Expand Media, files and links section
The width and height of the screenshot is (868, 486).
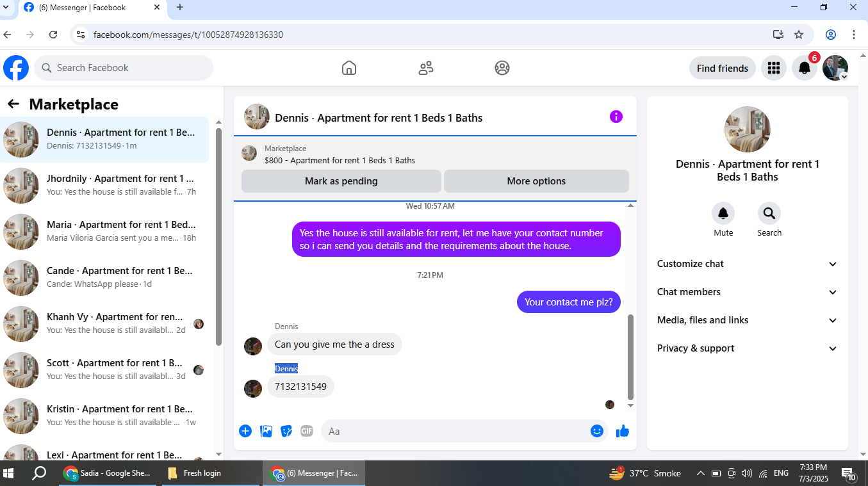(x=747, y=320)
